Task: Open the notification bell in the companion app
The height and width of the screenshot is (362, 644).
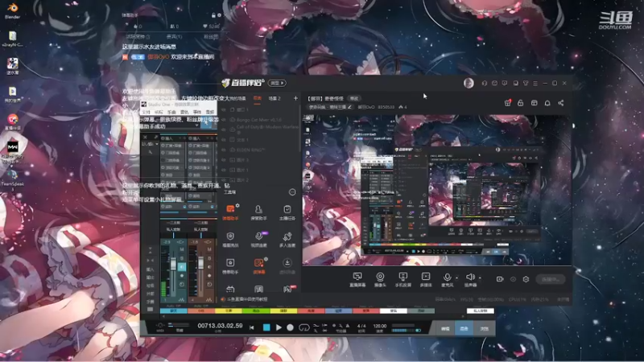Action: click(547, 103)
